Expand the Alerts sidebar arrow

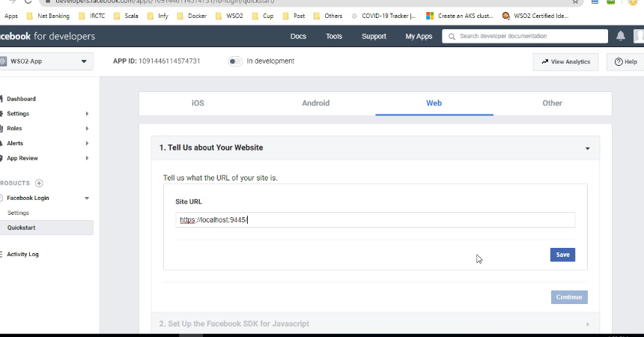click(x=87, y=144)
